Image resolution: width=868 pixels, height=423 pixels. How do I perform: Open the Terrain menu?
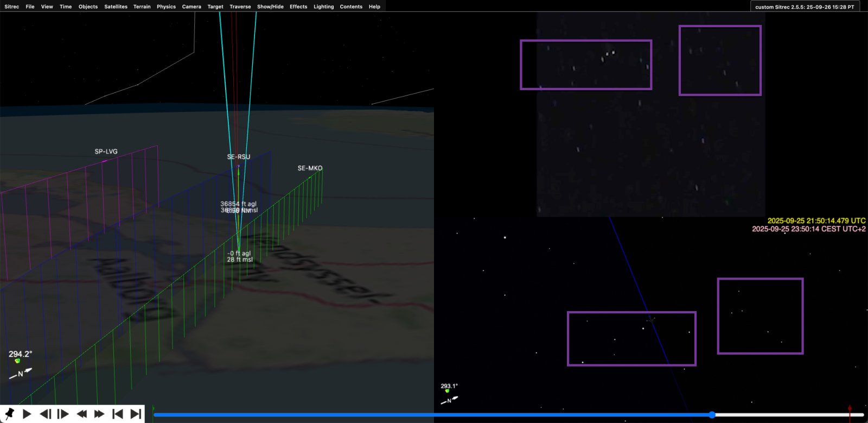(142, 7)
